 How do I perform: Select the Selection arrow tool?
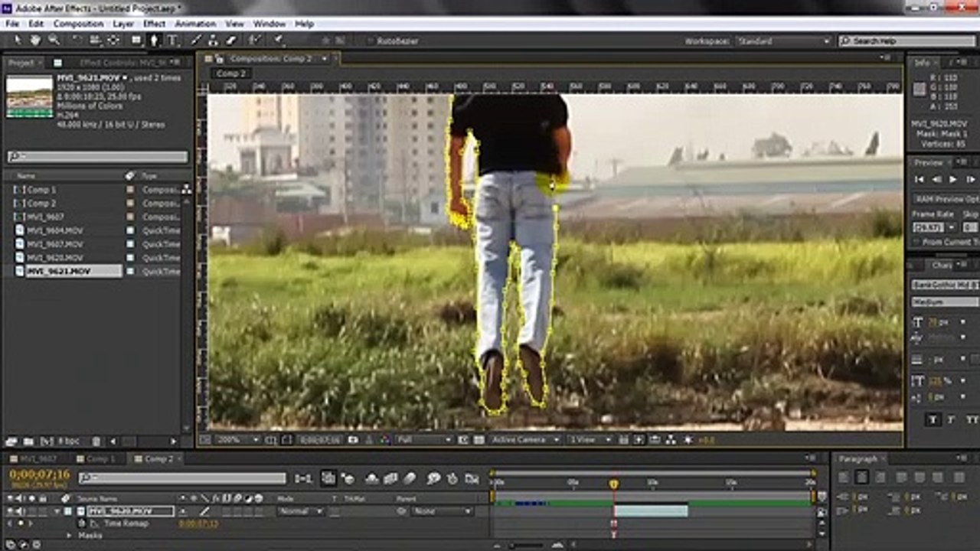[x=17, y=40]
